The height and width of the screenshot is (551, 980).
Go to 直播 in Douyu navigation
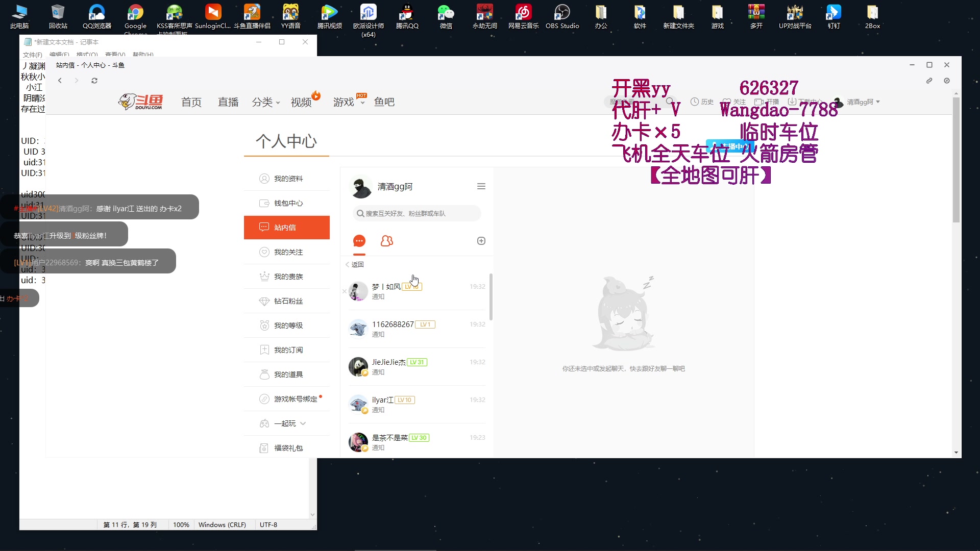click(228, 102)
